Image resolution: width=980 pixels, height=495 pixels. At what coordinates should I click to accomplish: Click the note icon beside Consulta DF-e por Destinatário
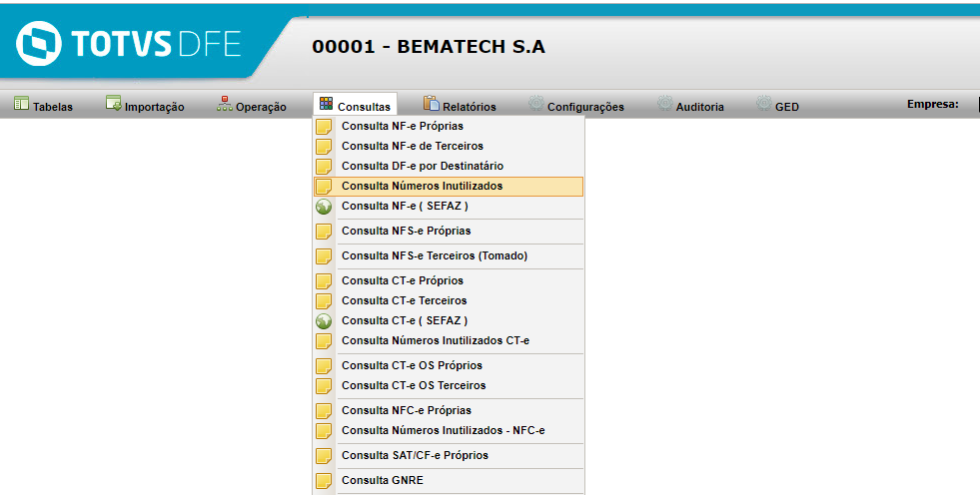[x=324, y=166]
